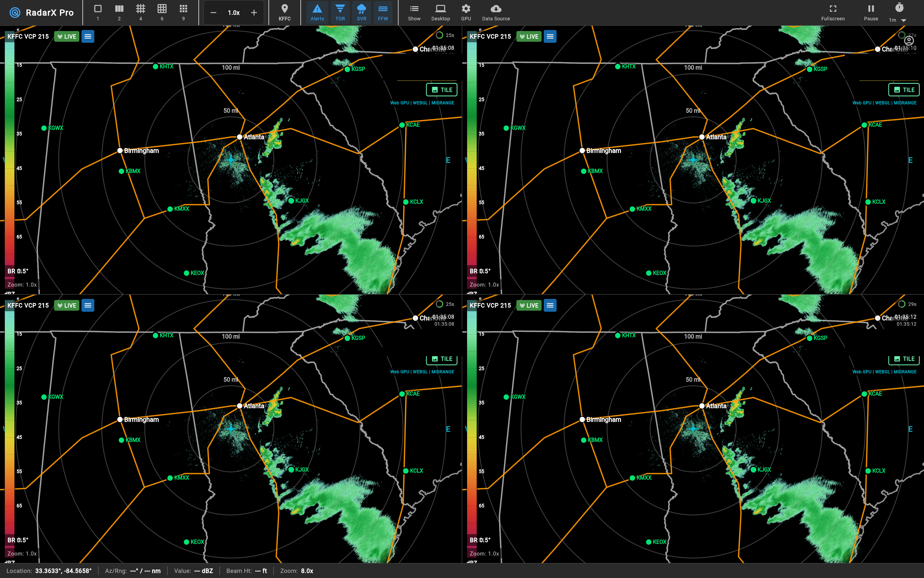Click TILE button in top-left pane
924x578 pixels.
coord(442,90)
